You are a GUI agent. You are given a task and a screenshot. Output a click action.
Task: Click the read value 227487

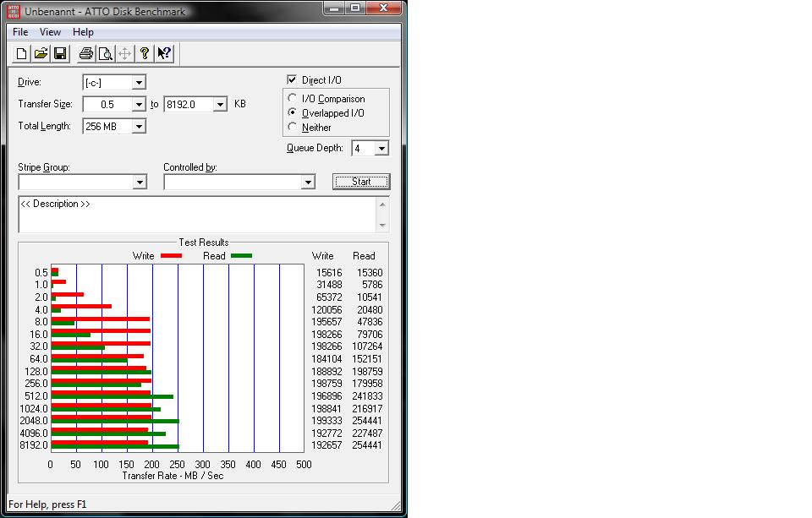tap(367, 433)
